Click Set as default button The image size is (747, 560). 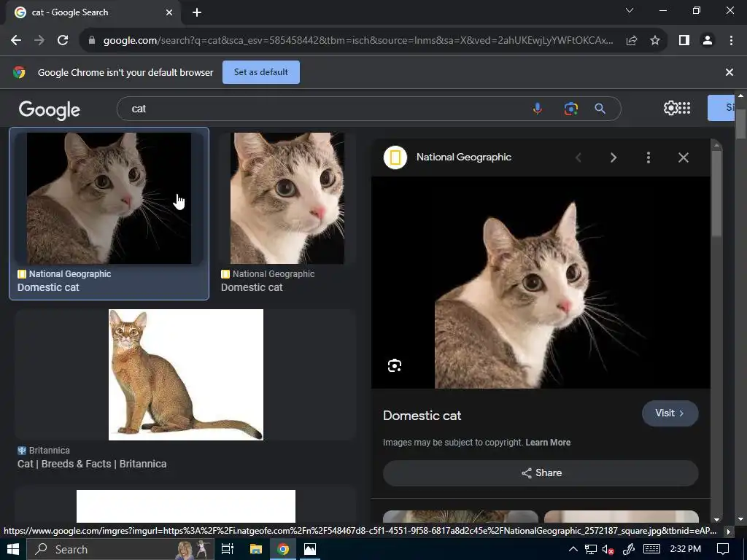(x=261, y=72)
